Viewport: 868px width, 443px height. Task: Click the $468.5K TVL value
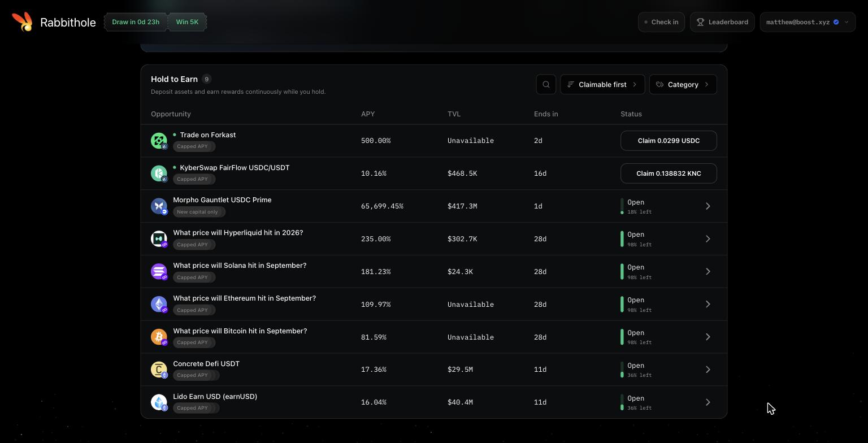point(462,173)
